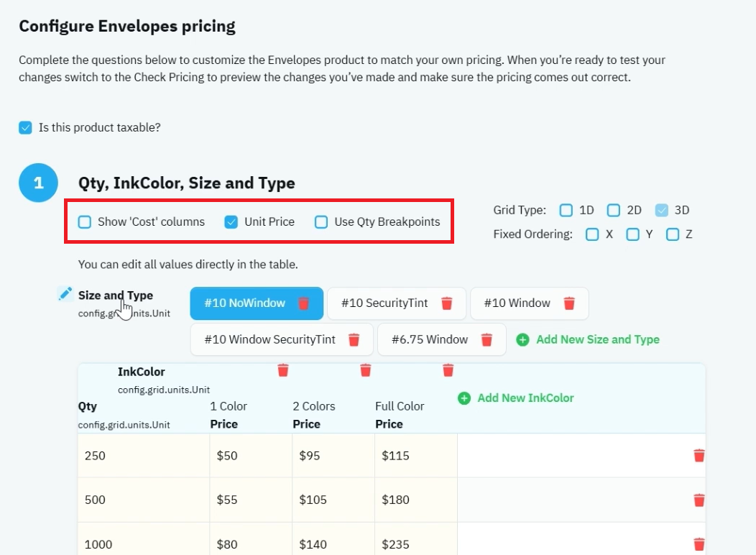Image resolution: width=756 pixels, height=555 pixels.
Task: Edit the $140 price cell
Action: tap(333, 539)
